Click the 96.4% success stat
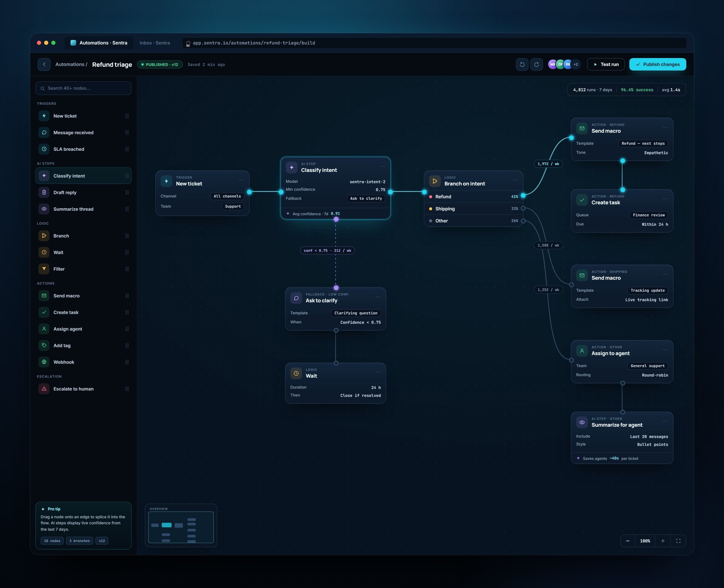Image resolution: width=724 pixels, height=588 pixels. click(x=637, y=90)
